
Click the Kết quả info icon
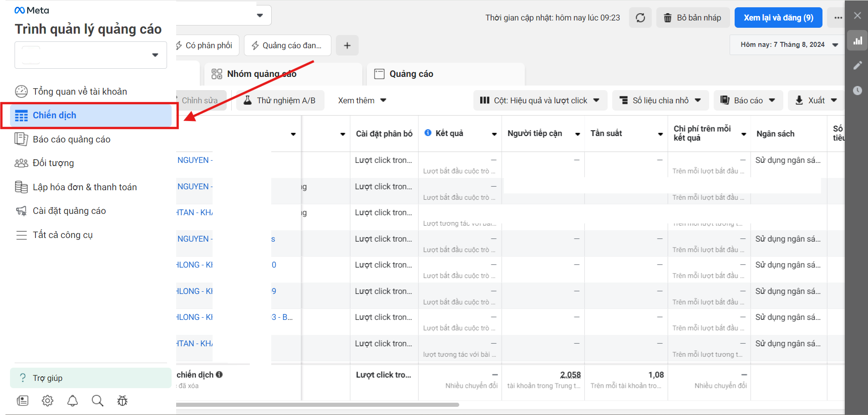point(428,133)
